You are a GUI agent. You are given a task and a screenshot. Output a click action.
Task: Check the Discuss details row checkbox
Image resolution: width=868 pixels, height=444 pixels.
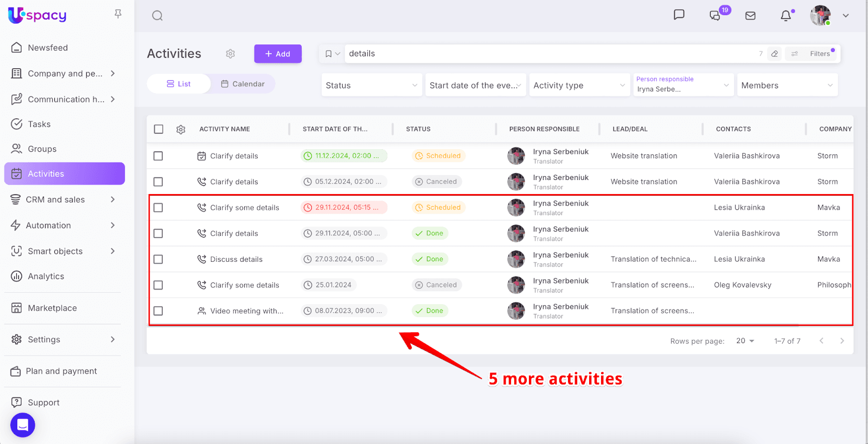pos(158,259)
